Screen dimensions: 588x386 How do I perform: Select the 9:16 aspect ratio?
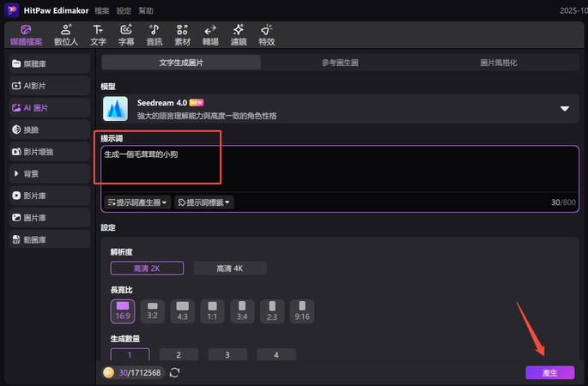tap(301, 311)
